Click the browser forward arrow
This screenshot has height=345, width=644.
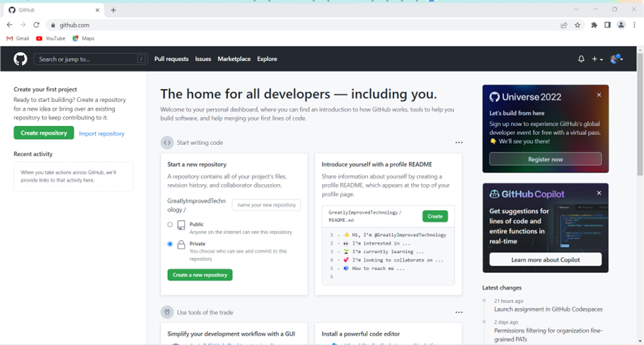(23, 25)
